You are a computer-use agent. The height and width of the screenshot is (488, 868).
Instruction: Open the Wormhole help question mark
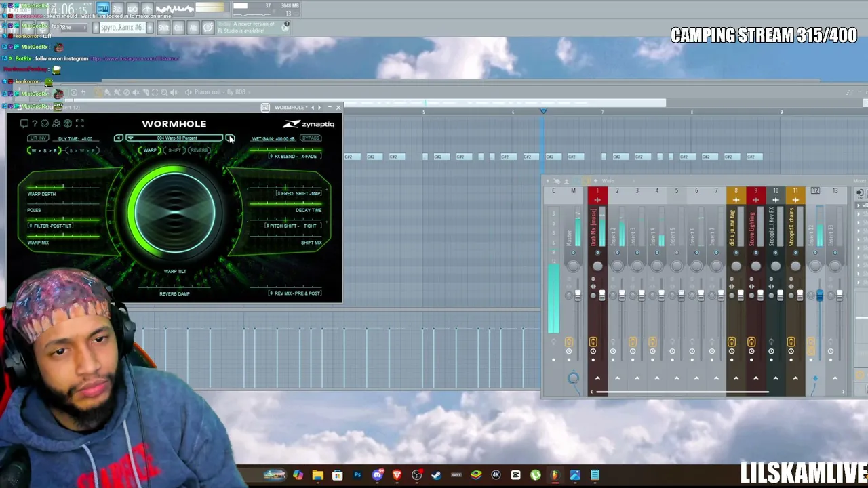[x=35, y=123]
